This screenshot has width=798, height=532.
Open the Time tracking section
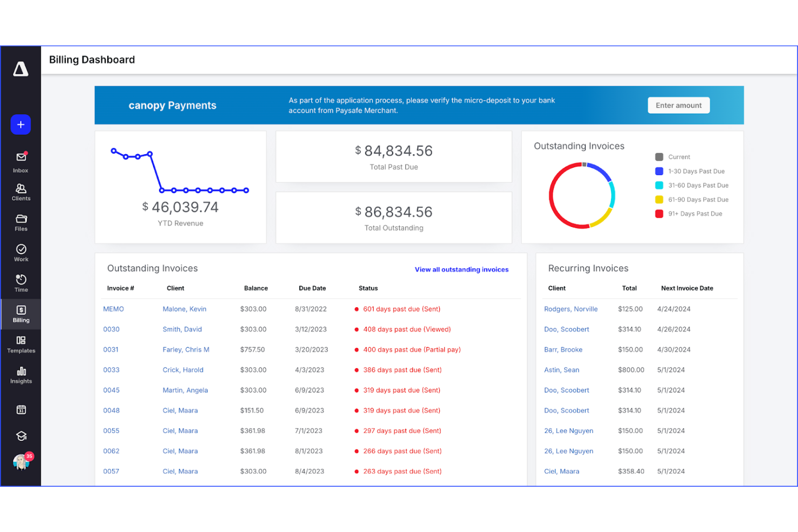click(x=21, y=284)
